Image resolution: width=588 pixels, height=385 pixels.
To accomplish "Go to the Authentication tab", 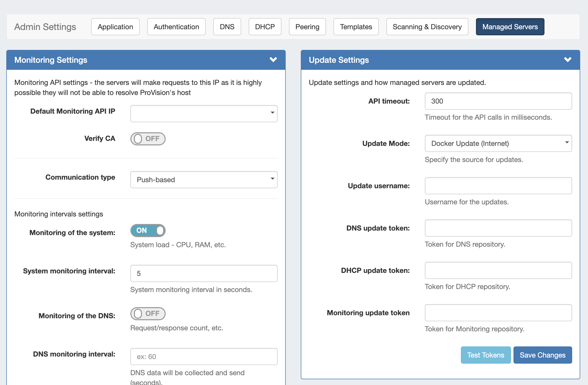I will coord(176,27).
